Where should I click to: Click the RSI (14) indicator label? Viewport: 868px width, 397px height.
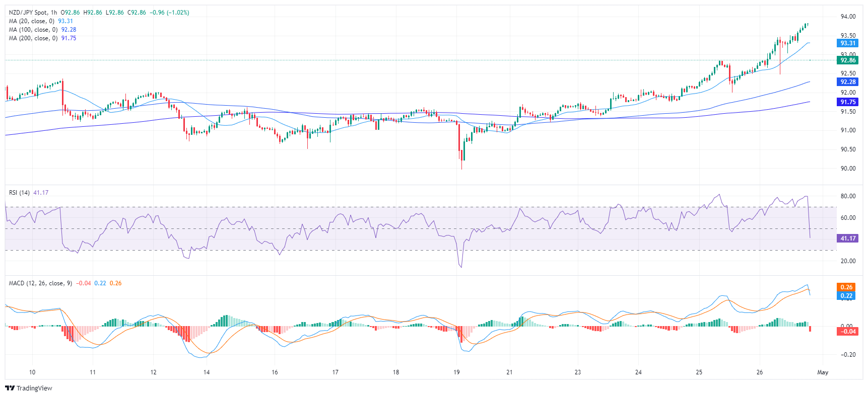(x=19, y=193)
